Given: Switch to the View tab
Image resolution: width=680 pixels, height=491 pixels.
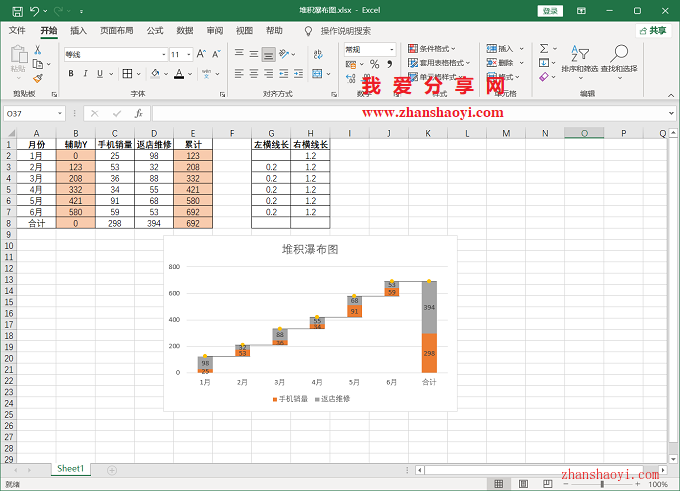Looking at the screenshot, I should click(244, 31).
